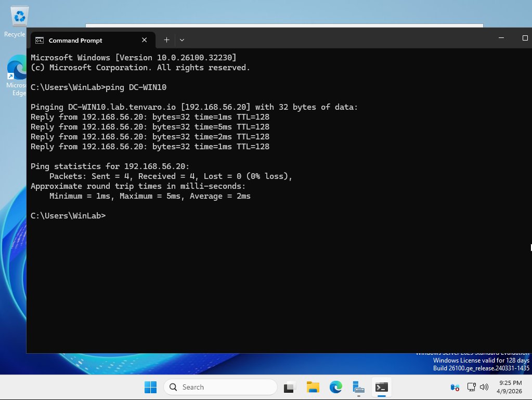Click the reply line with time=2ms

pos(150,136)
